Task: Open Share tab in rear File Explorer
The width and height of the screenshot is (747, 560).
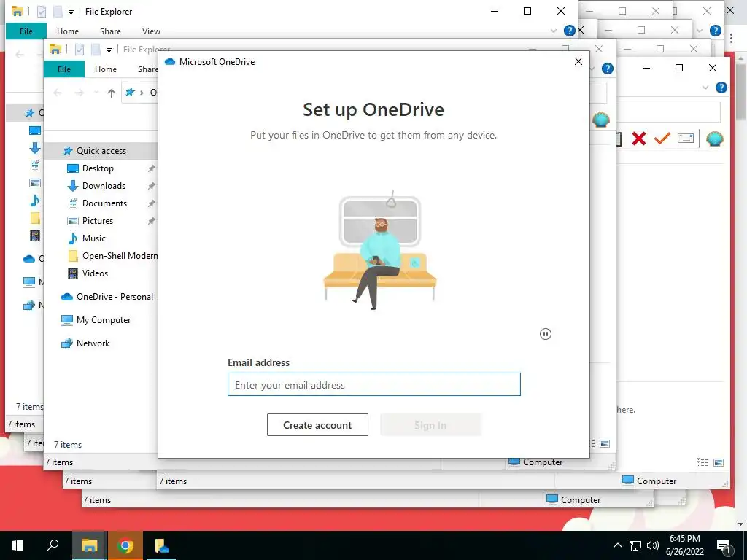Action: click(x=111, y=31)
